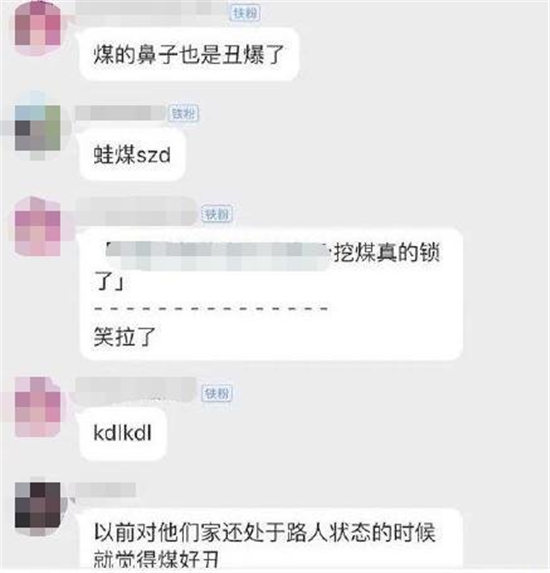Open the blurred username above 煤的鼻子也是丑爆了
Screen dimensions: 550x573
[152, 9]
